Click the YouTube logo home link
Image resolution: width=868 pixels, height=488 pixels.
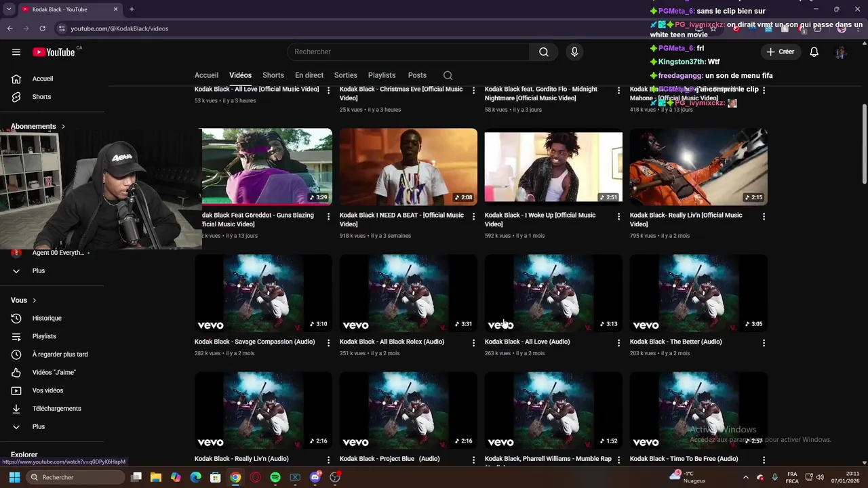[54, 52]
